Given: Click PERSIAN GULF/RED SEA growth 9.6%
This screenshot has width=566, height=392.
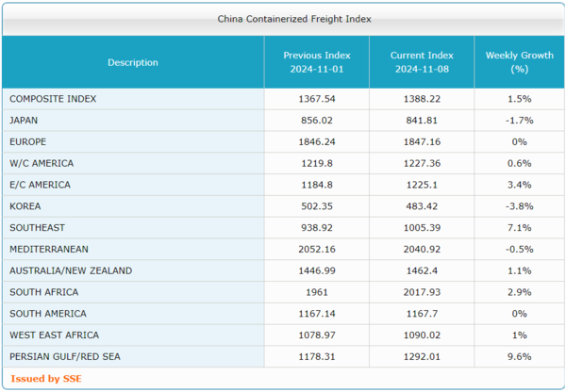Looking at the screenshot, I should coord(519,357).
